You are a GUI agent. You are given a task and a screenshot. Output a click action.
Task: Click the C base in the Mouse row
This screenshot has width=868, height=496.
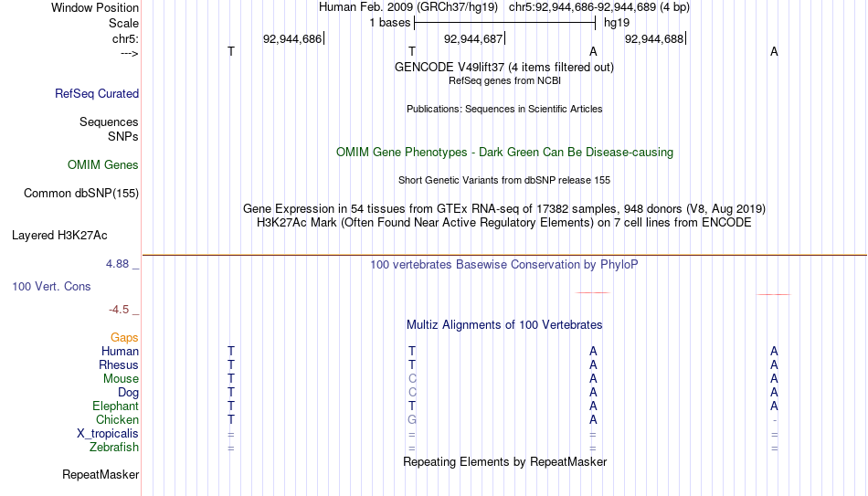tap(412, 379)
